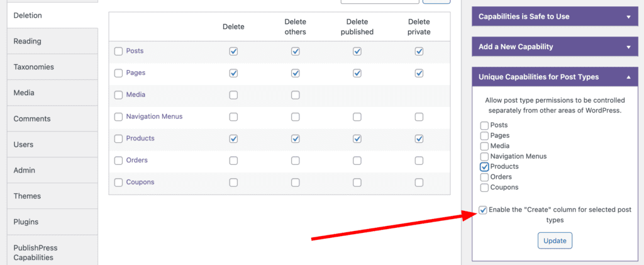The width and height of the screenshot is (644, 265).
Task: Disable the 'Create' column checkbox
Action: pyautogui.click(x=483, y=210)
